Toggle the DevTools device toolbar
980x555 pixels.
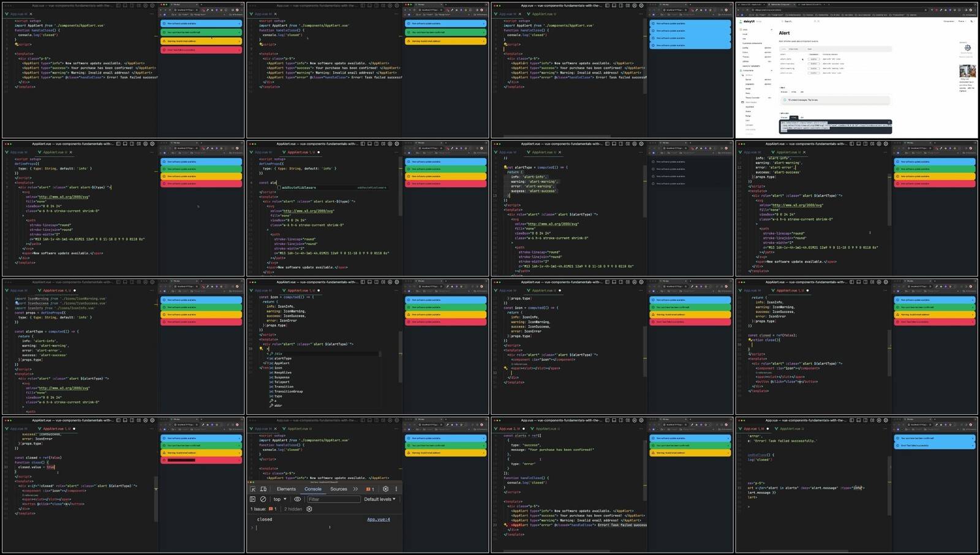pyautogui.click(x=263, y=489)
